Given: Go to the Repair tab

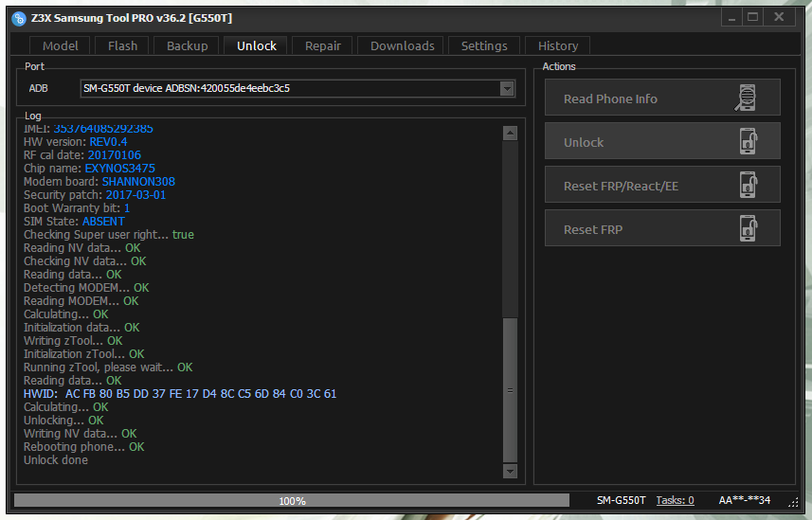Looking at the screenshot, I should click(x=323, y=45).
